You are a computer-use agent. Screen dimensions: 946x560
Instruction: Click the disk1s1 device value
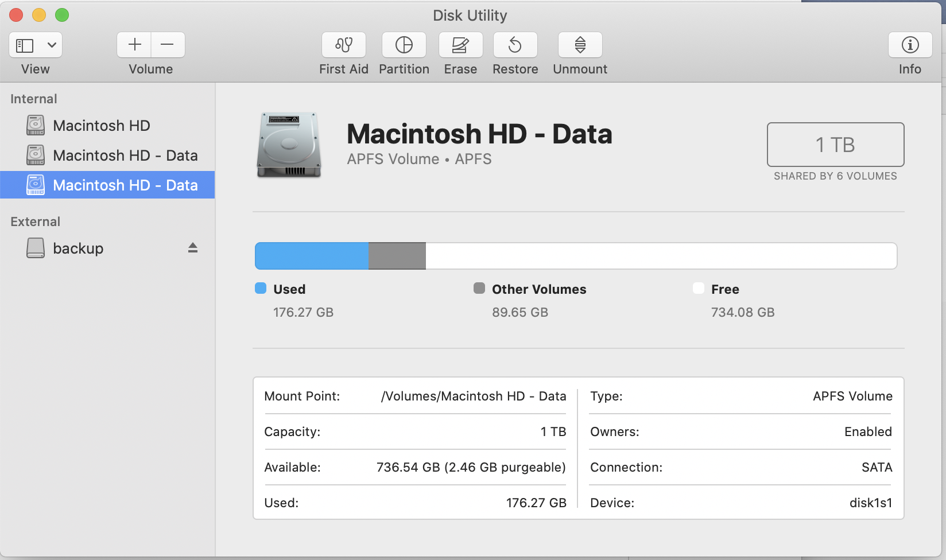tap(871, 503)
